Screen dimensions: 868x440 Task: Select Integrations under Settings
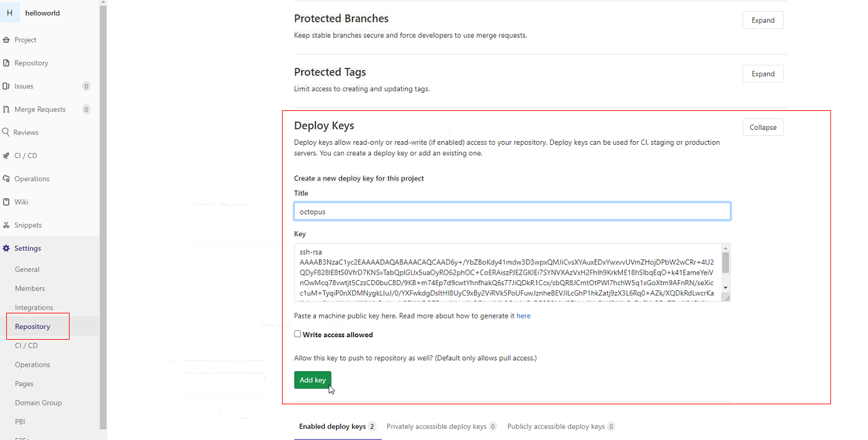pos(34,308)
